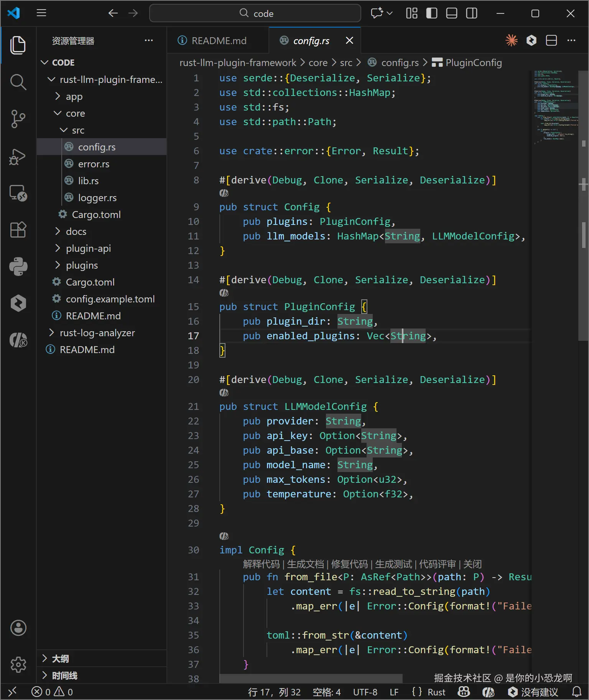Viewport: 589px width, 700px height.
Task: Toggle the primary side bar
Action: point(432,13)
